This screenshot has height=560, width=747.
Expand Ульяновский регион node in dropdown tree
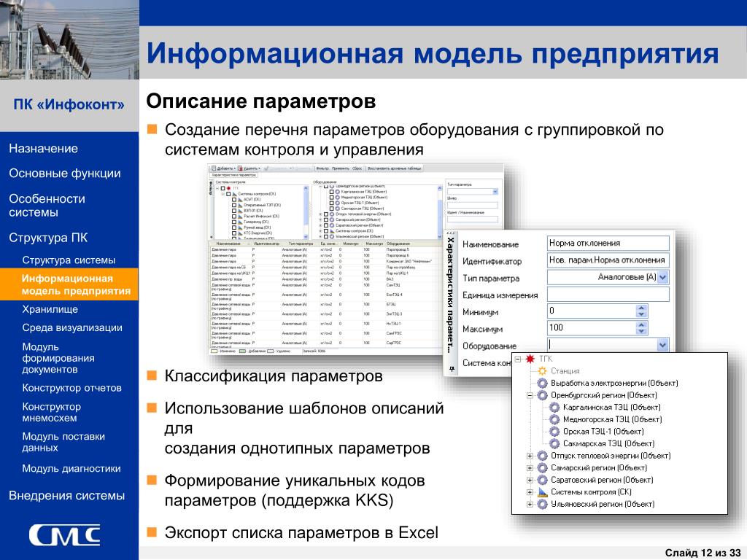click(x=530, y=505)
